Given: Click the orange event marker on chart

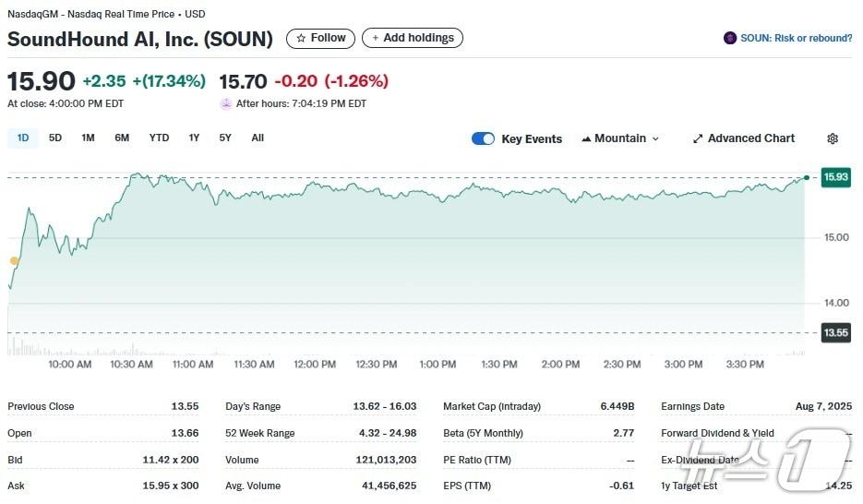Looking at the screenshot, I should (x=14, y=261).
